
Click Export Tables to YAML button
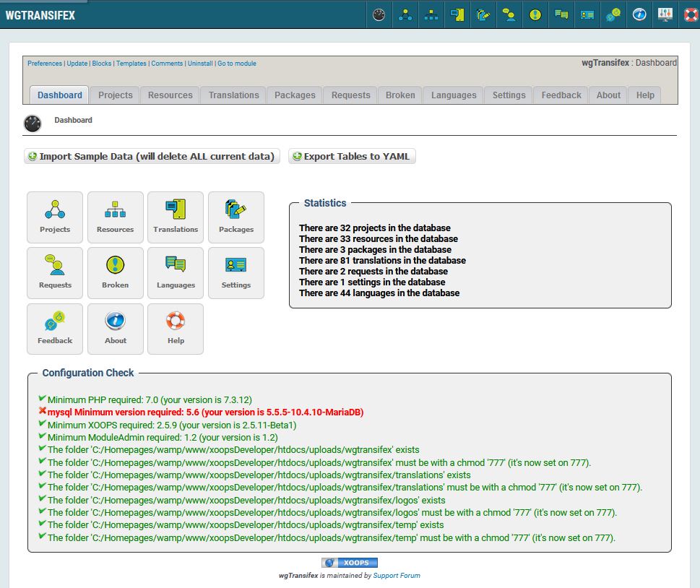352,157
